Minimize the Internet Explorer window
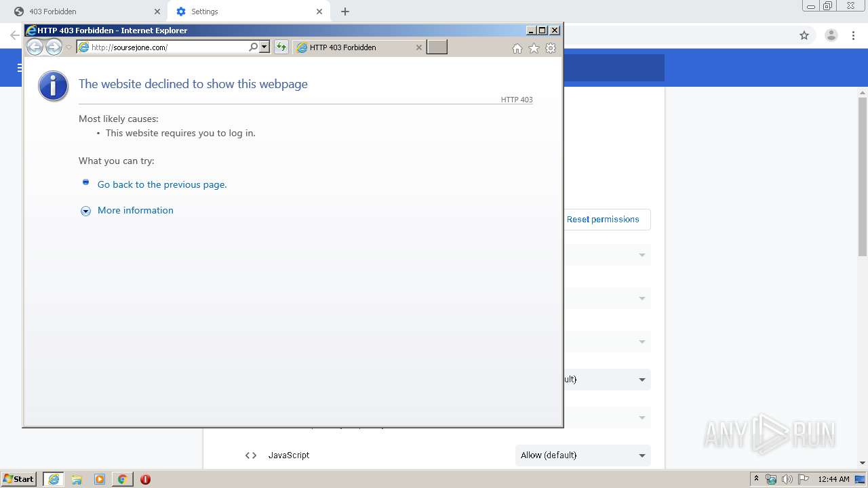The width and height of the screenshot is (868, 488). [x=531, y=30]
